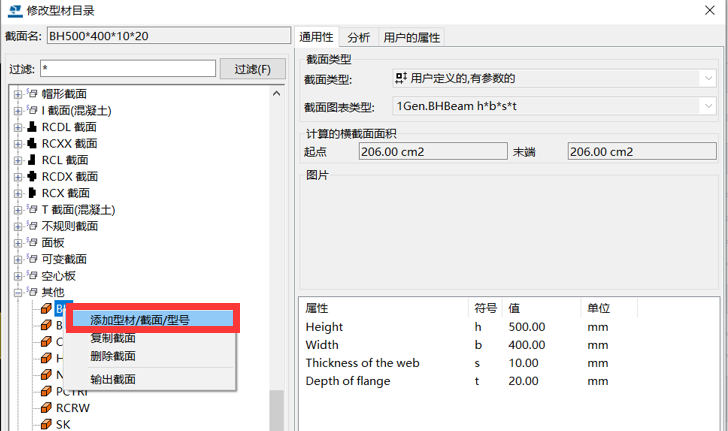Choose 输出截面 from context menu
Screen dimensions: 728x431
(113, 379)
